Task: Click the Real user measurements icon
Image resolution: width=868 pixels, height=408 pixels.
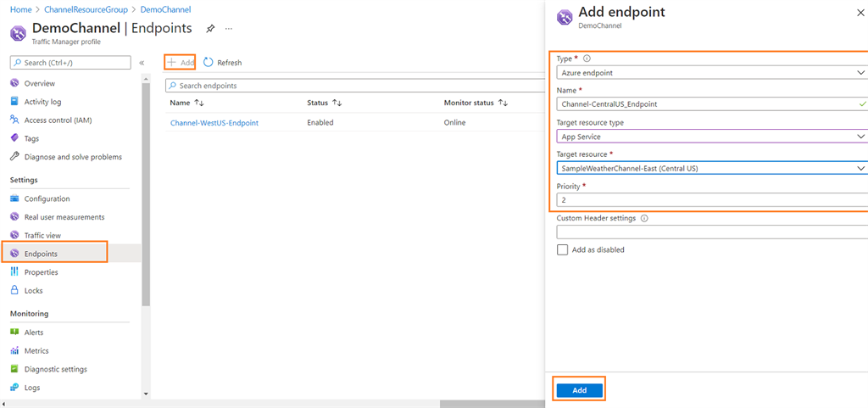Action: [15, 217]
